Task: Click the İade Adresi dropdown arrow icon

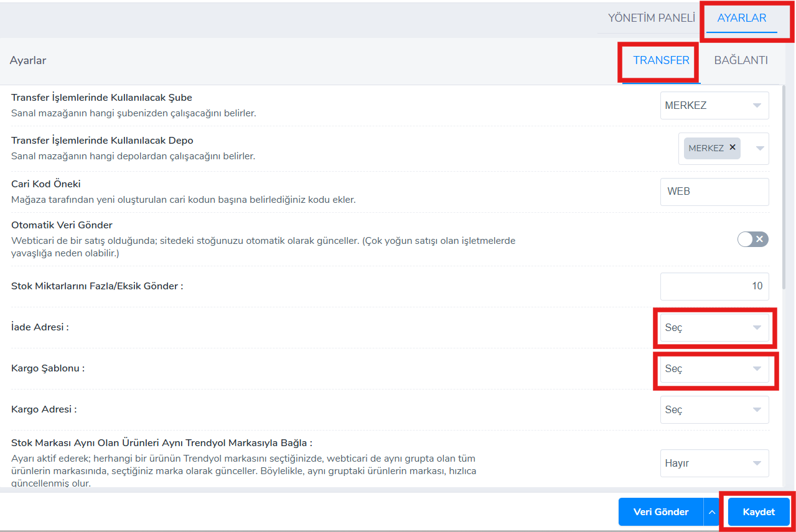Action: (x=757, y=327)
